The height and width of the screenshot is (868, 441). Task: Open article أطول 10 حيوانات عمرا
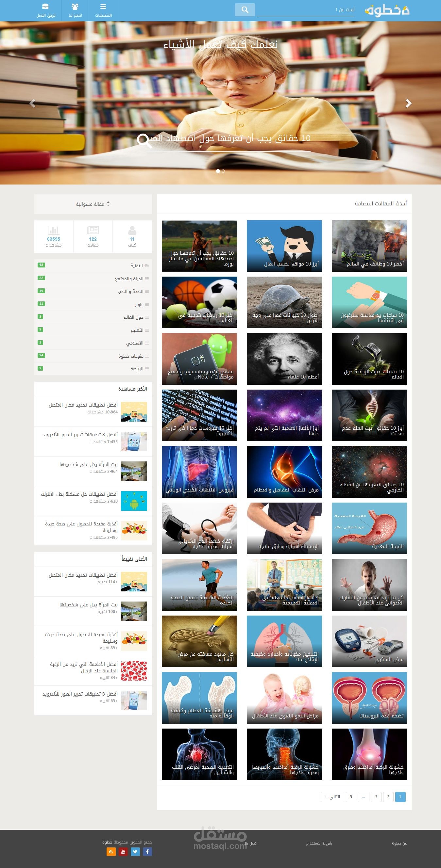pyautogui.click(x=284, y=302)
